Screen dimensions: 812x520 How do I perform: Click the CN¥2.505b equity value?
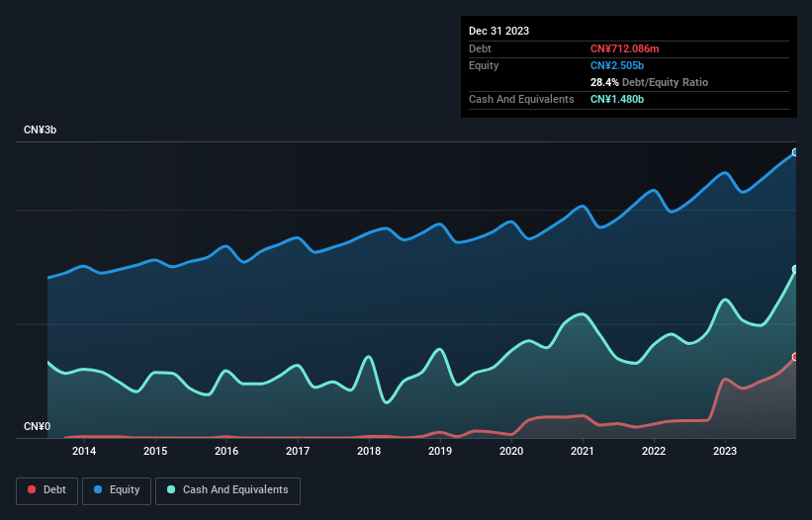coord(617,65)
